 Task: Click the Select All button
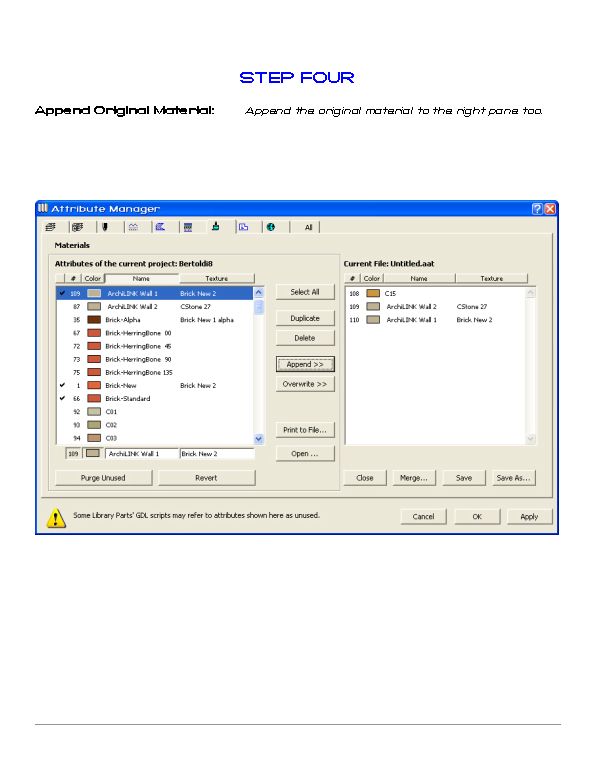(x=305, y=292)
